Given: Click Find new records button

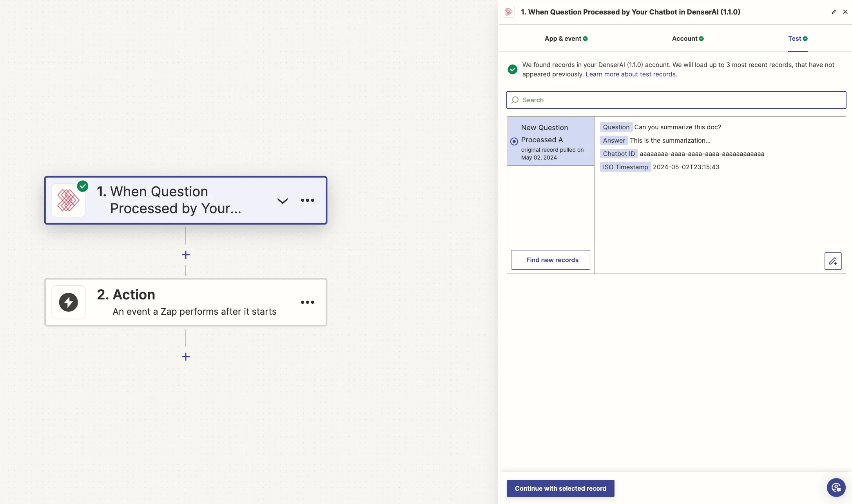Looking at the screenshot, I should (550, 260).
